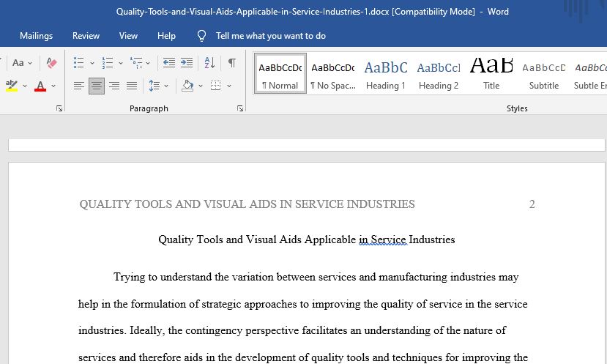Click the line starting 'services and therefore aids'
The height and width of the screenshot is (364, 607).
click(x=302, y=357)
